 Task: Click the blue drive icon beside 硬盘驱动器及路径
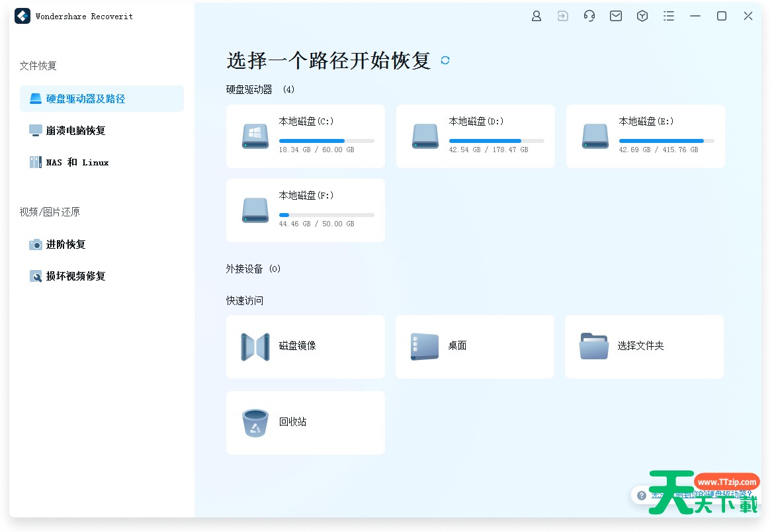[x=36, y=99]
